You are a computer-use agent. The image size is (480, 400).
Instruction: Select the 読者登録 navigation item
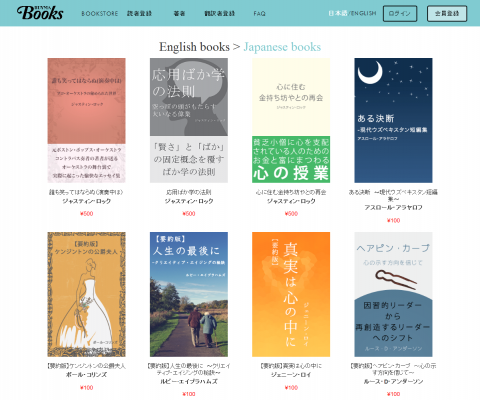139,14
